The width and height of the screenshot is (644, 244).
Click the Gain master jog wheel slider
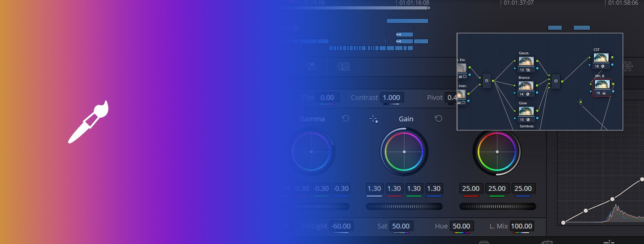[x=404, y=207]
